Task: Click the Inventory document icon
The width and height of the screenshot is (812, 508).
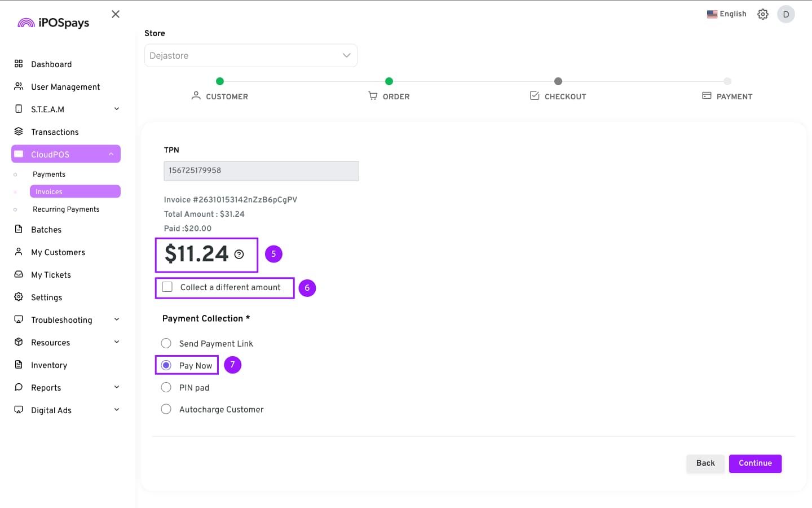Action: [x=19, y=365]
